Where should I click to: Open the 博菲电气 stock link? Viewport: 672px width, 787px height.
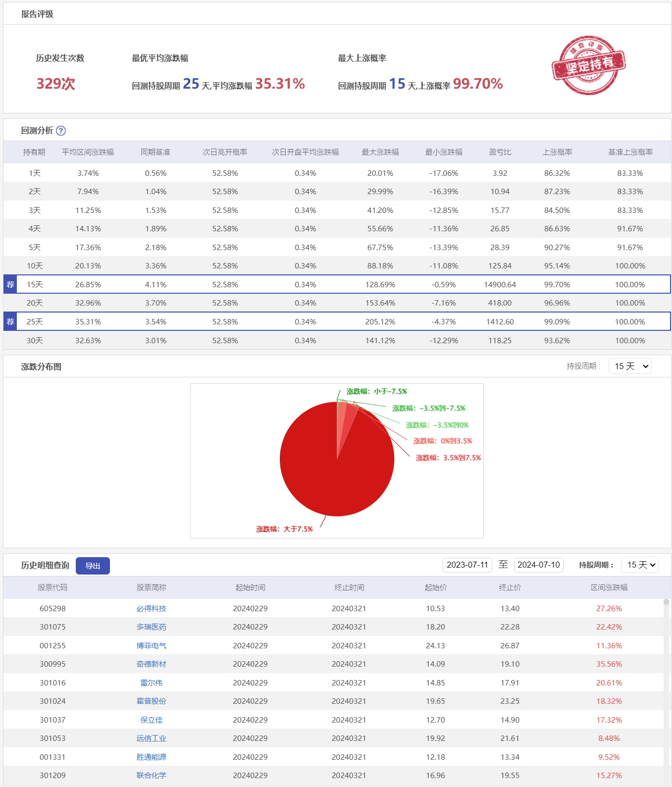pos(152,646)
